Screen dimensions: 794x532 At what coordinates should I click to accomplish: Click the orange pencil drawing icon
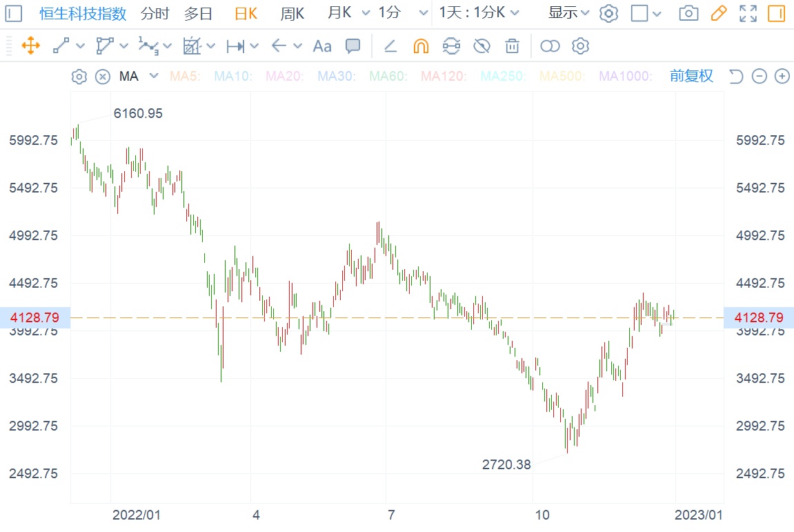719,13
